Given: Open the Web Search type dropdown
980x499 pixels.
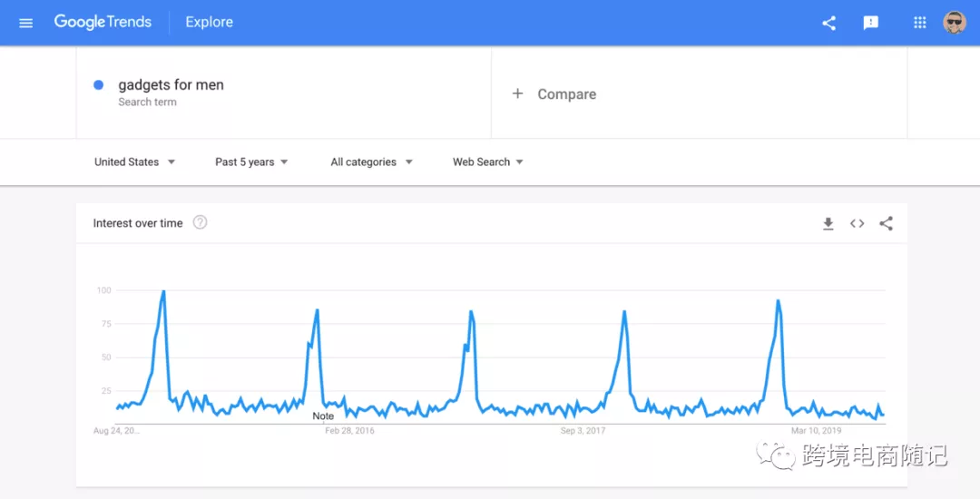Looking at the screenshot, I should 488,161.
